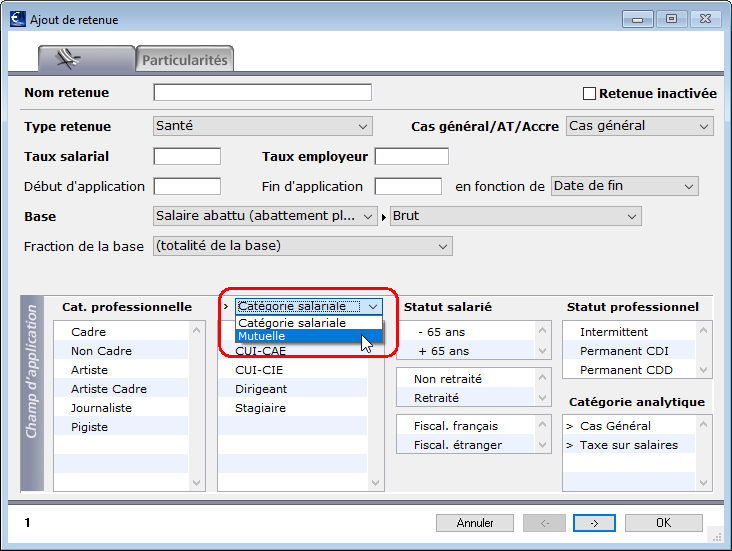
Task: Open the first tab with deck chair icon
Action: point(87,59)
